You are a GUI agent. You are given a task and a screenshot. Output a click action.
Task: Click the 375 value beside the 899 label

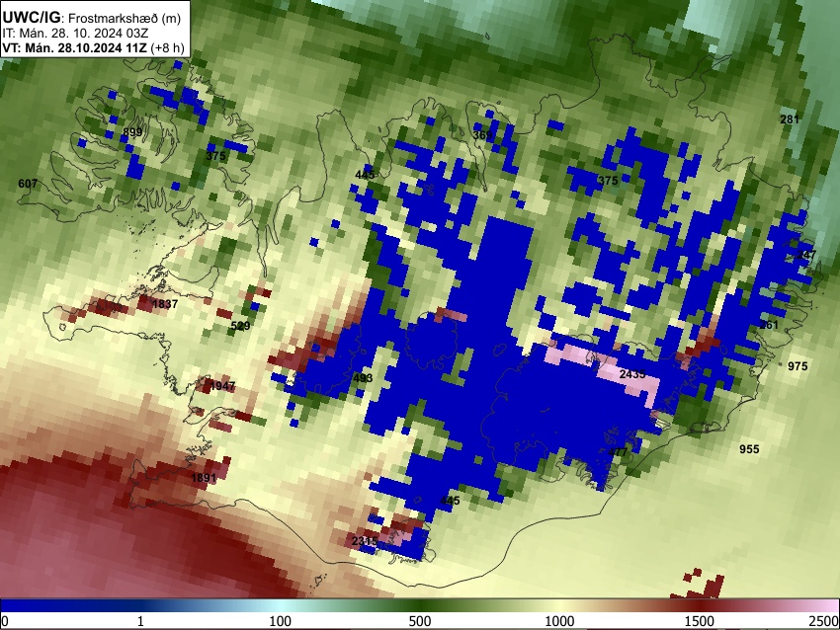(215, 156)
